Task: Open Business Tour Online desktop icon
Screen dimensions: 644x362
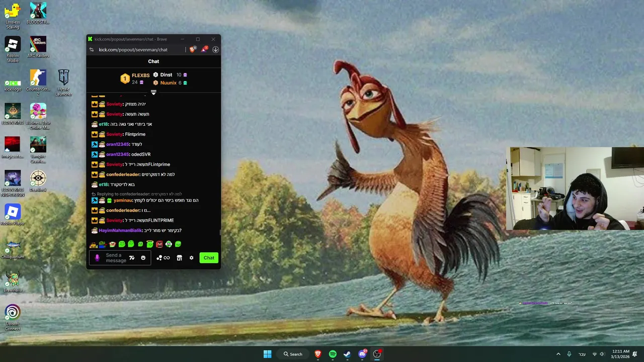Action: [38, 117]
